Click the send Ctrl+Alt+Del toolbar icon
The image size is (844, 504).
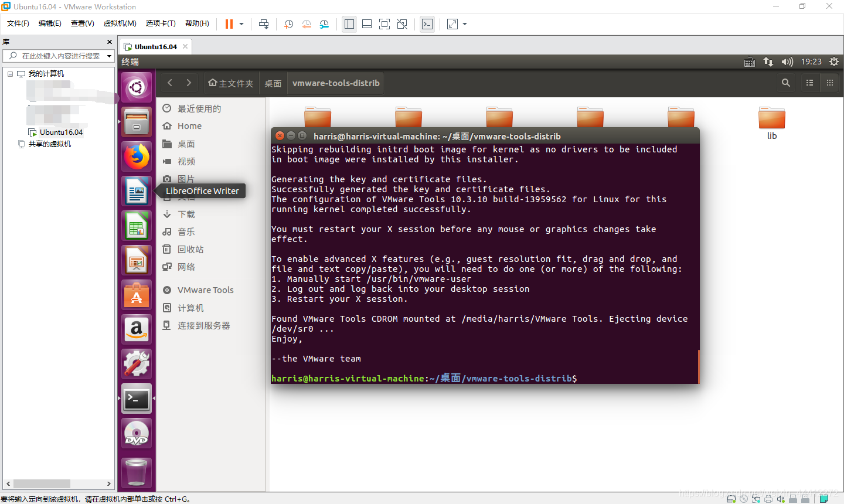pyautogui.click(x=264, y=24)
